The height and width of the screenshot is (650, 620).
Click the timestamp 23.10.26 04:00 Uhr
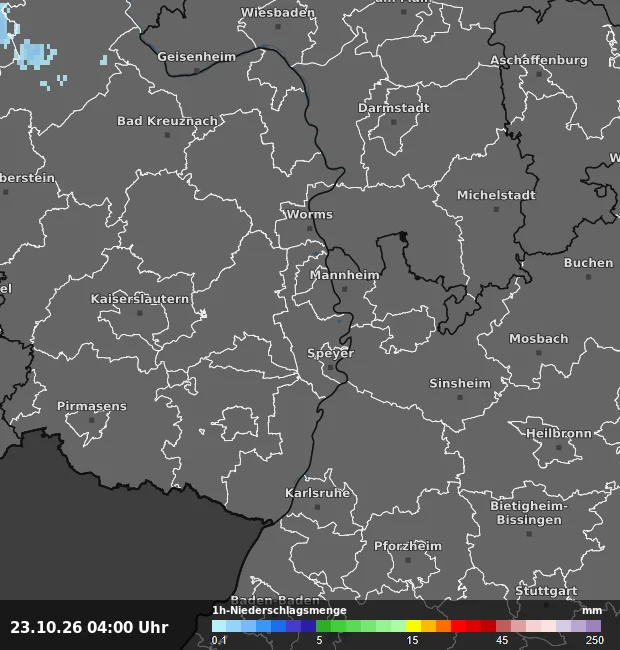click(89, 627)
